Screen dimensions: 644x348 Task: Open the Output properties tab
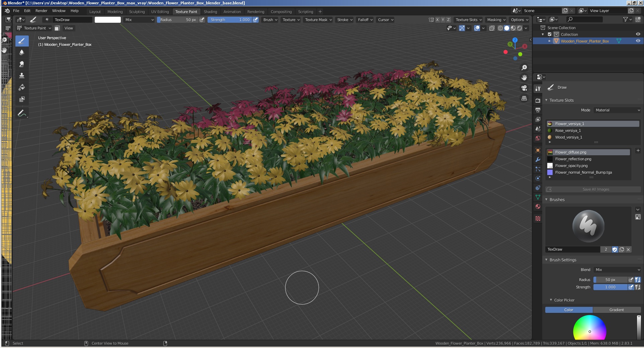click(x=538, y=110)
